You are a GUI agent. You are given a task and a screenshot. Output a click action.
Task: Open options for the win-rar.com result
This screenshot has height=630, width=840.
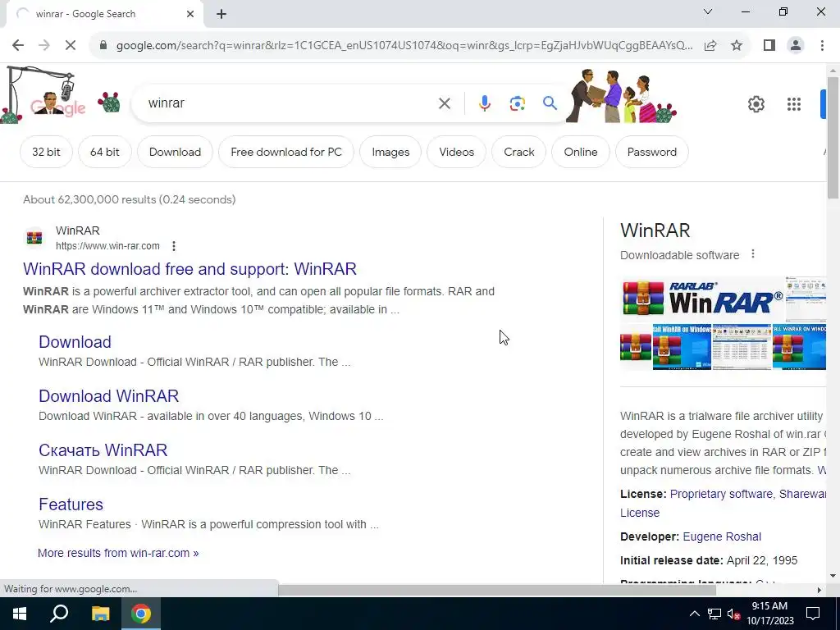pos(174,246)
